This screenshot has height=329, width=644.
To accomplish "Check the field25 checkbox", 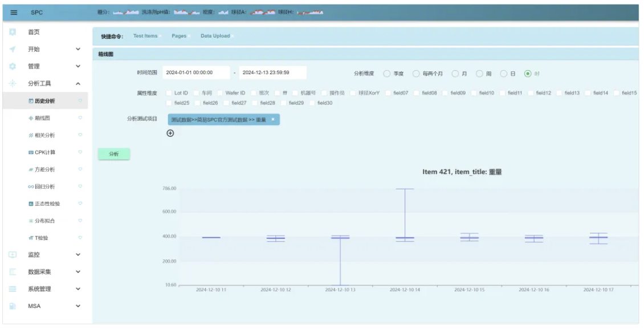I will [169, 103].
